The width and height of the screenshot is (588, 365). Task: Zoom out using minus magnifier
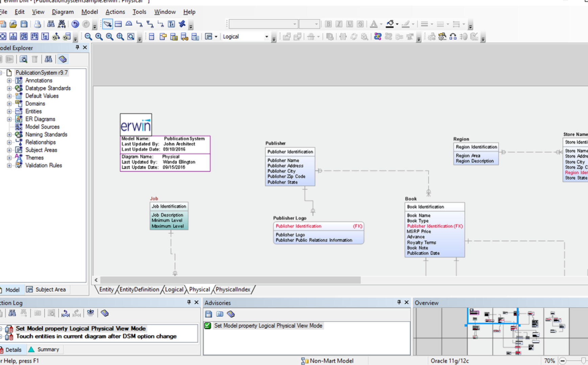pos(88,36)
